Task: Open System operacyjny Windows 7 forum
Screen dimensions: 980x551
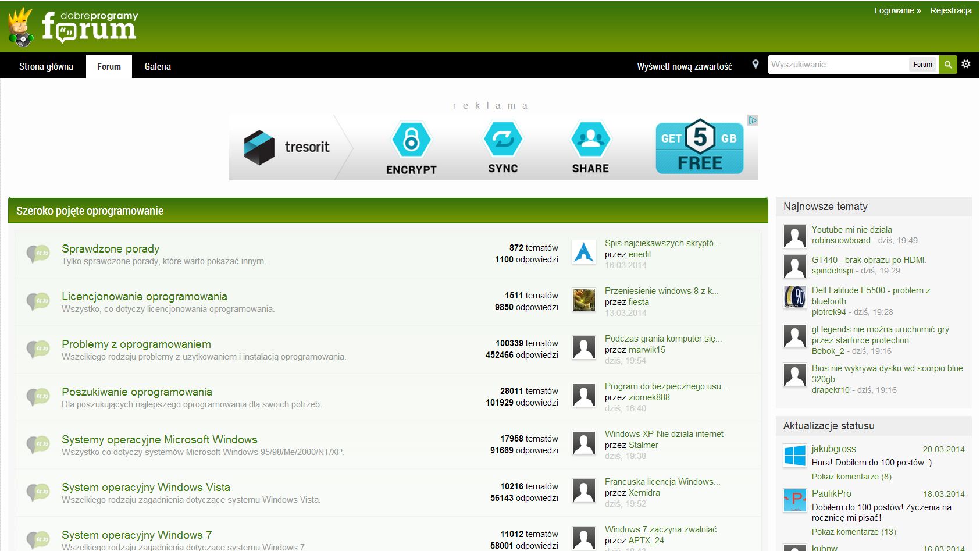Action: pyautogui.click(x=137, y=535)
